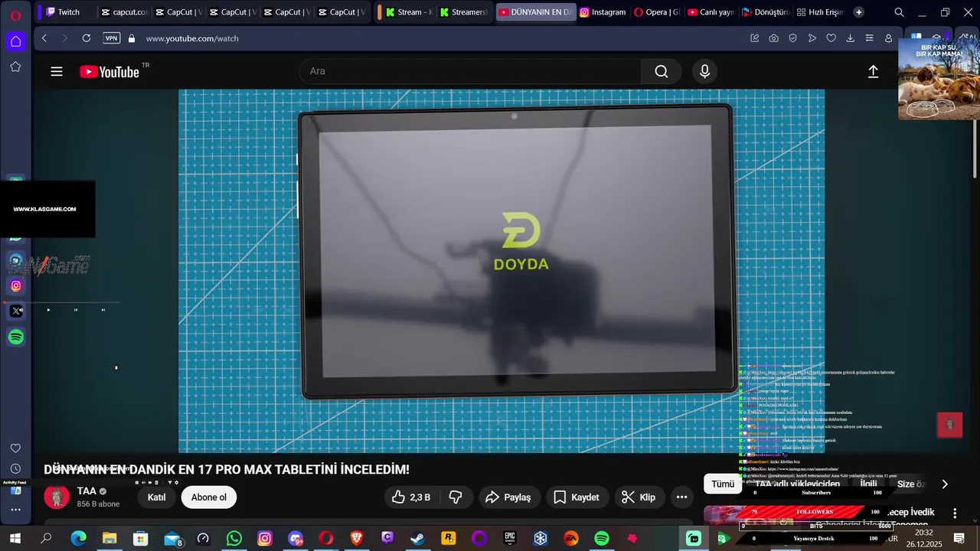Open the edit/pencil icon in address bar
The height and width of the screenshot is (551, 980).
click(755, 38)
